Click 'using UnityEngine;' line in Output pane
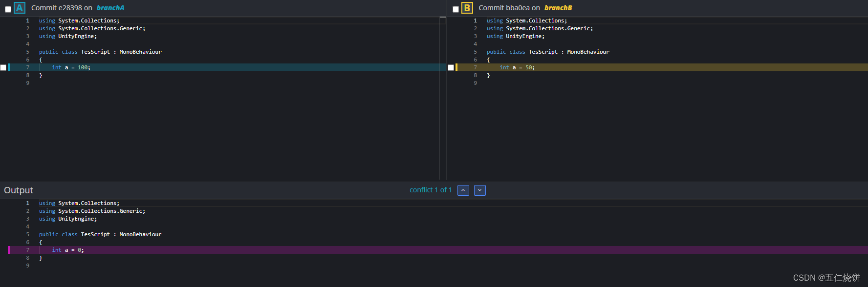The image size is (868, 287). [x=68, y=219]
